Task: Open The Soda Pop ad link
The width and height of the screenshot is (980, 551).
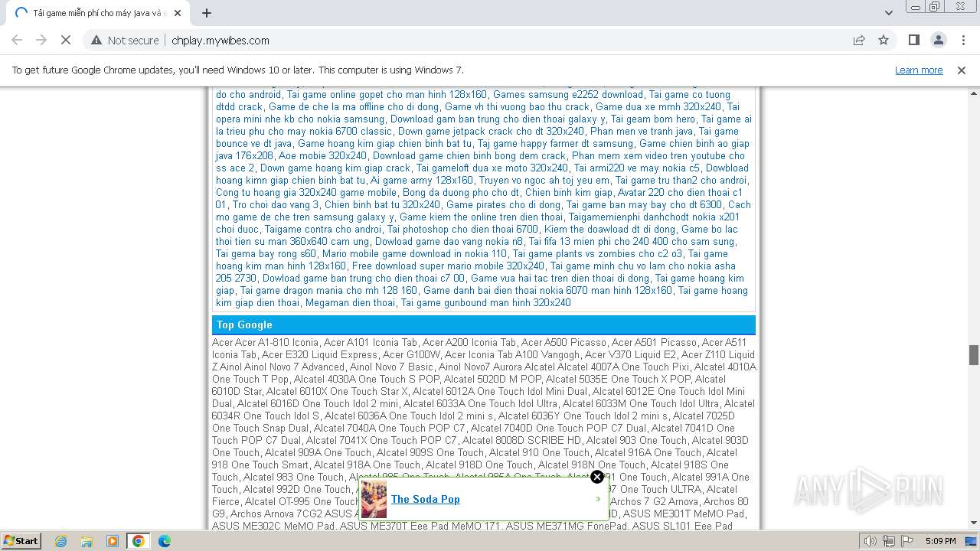Action: click(426, 499)
